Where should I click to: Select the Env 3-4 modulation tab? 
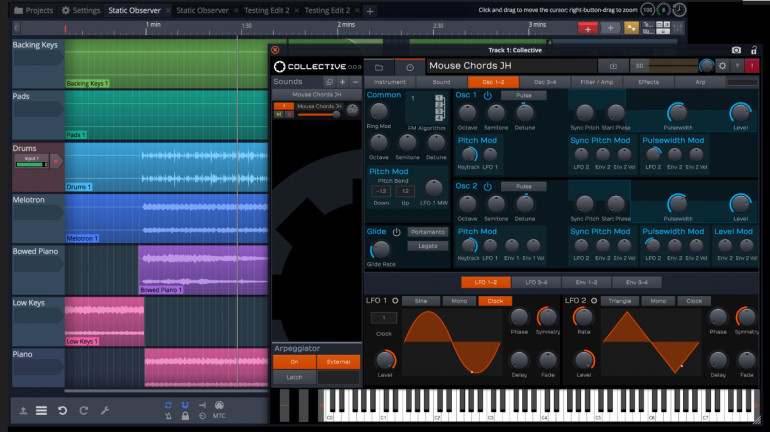[x=636, y=282]
